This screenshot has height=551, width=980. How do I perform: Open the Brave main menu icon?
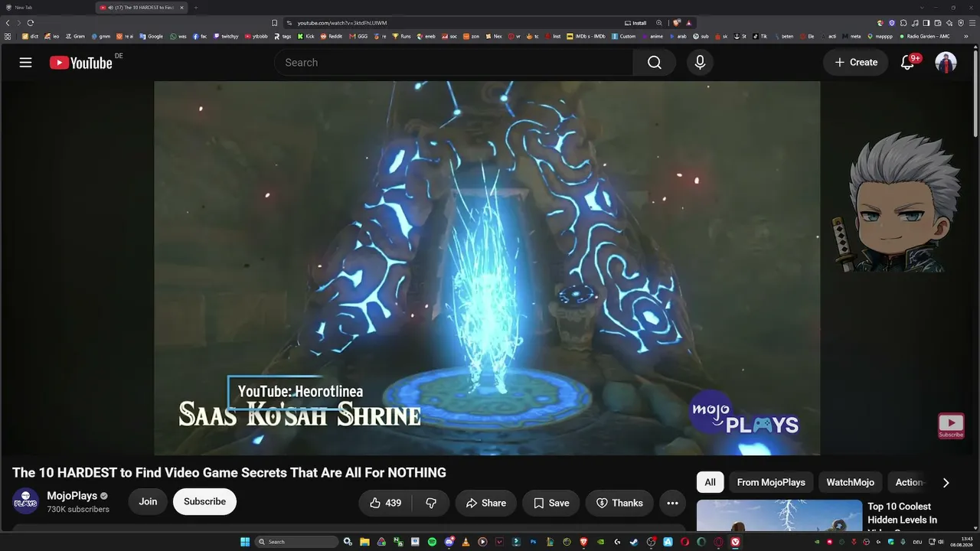tap(972, 23)
